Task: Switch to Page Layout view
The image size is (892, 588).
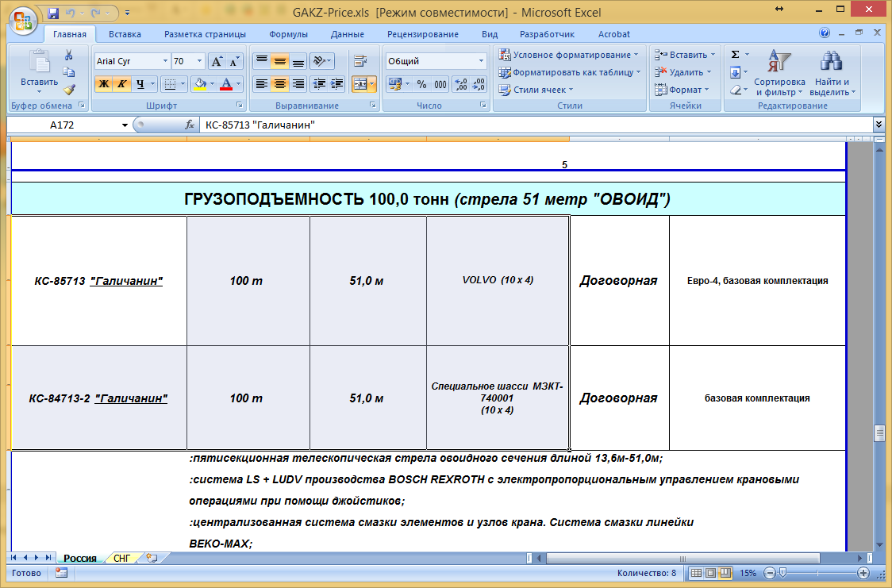Action: 710,573
